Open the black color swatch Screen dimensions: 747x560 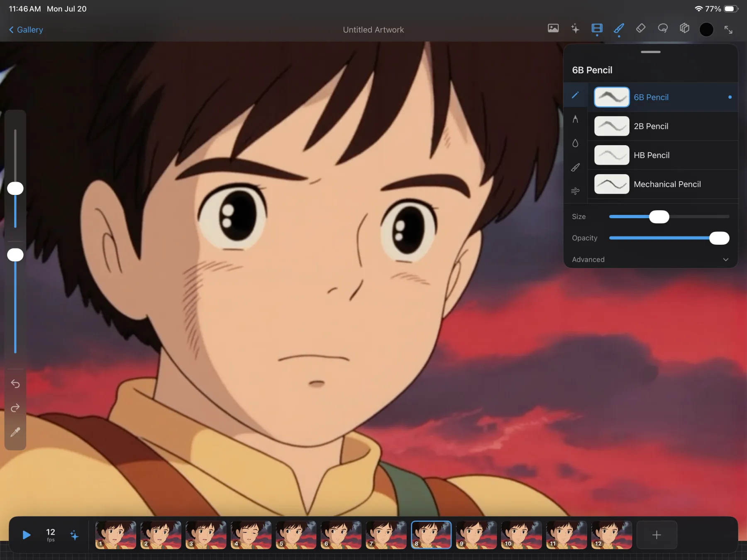(706, 29)
